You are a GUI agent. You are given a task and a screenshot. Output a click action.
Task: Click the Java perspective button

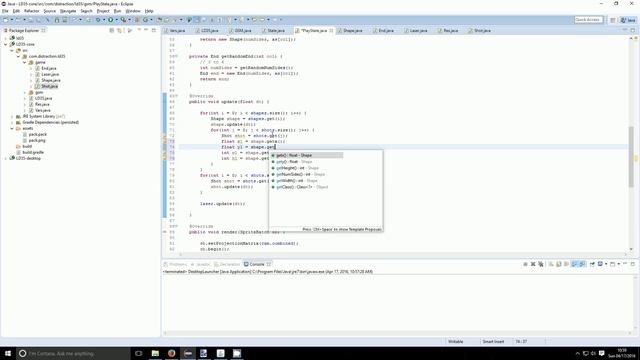pos(628,20)
